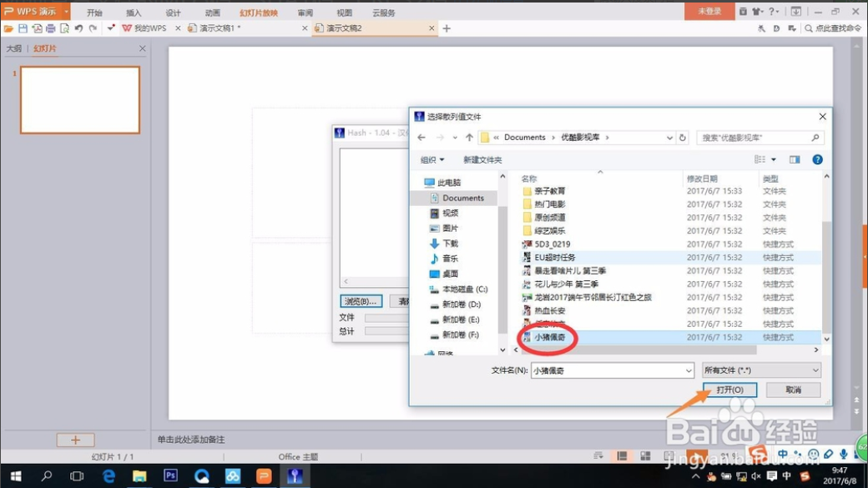Screen dimensions: 868x488
Task: Open a new document tab with plus icon
Action: 447,28
